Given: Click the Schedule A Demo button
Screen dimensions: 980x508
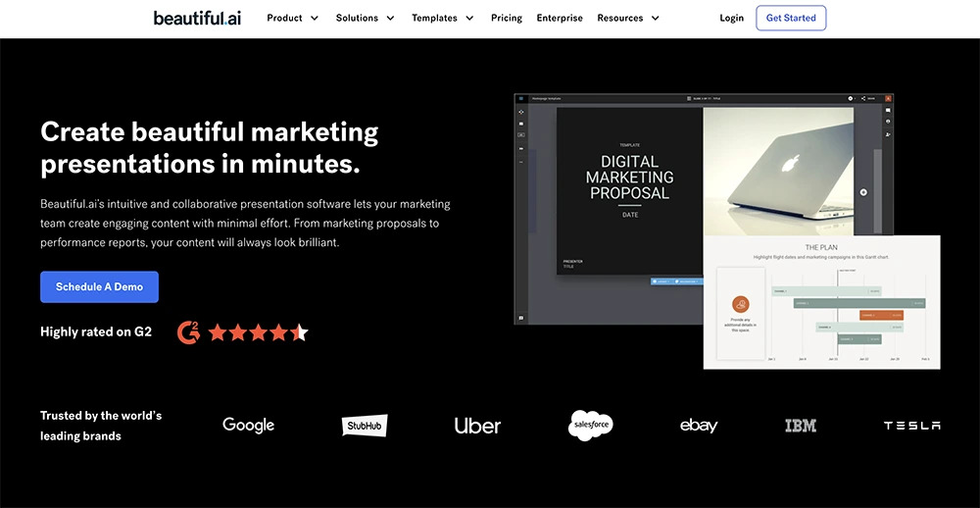Looking at the screenshot, I should coord(99,286).
